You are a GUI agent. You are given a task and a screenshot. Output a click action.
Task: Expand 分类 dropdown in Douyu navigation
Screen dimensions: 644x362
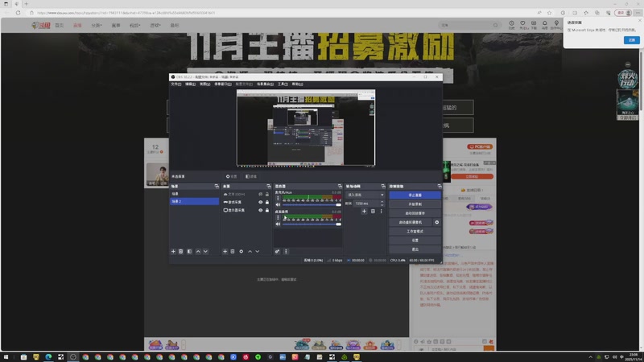pos(96,26)
